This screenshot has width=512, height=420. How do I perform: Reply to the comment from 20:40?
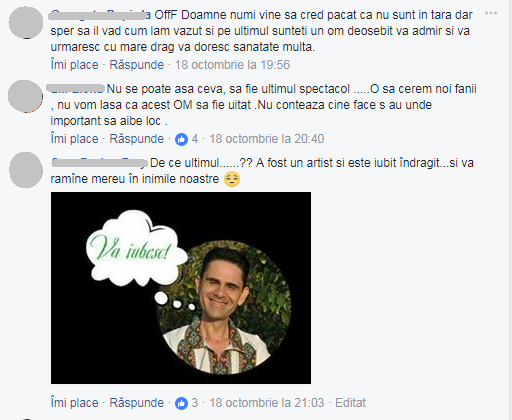137,139
